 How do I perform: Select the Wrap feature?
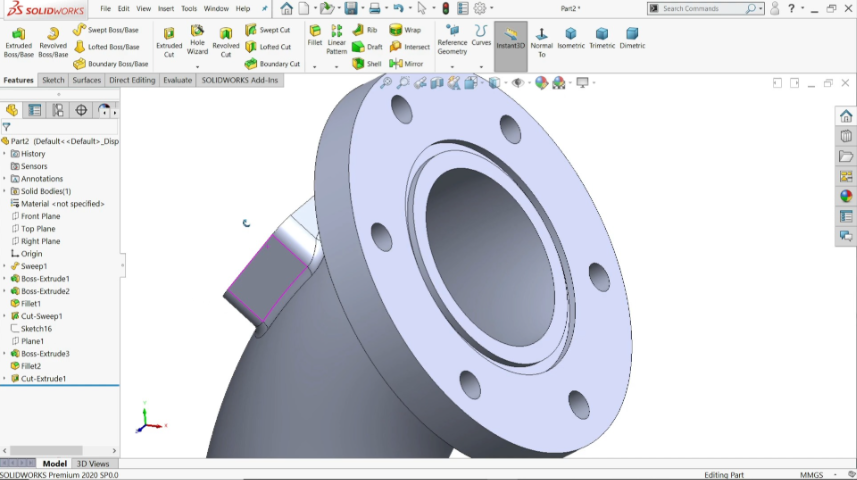pos(405,30)
